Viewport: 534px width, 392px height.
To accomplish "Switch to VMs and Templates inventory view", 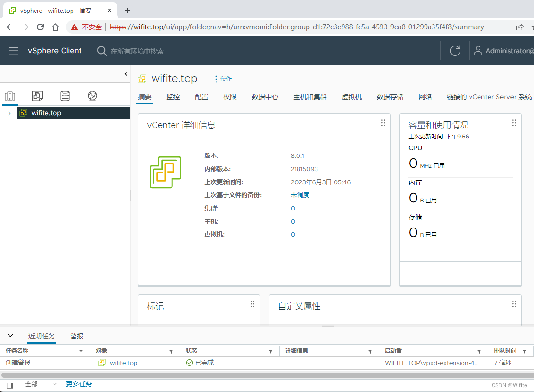I will click(x=37, y=96).
